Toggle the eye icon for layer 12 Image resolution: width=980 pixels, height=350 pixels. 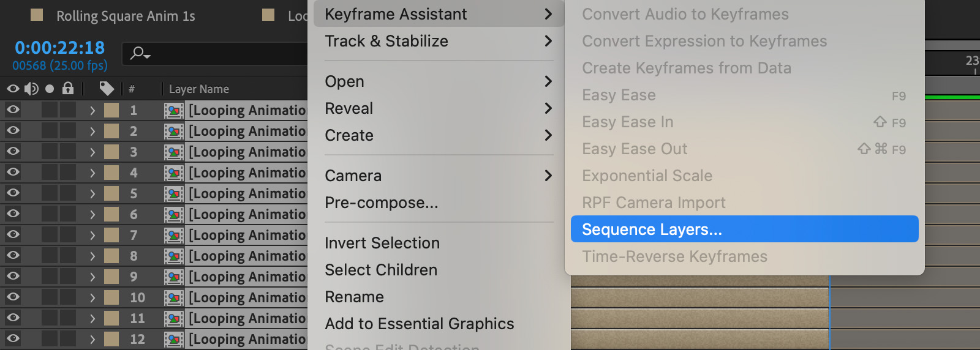point(13,338)
